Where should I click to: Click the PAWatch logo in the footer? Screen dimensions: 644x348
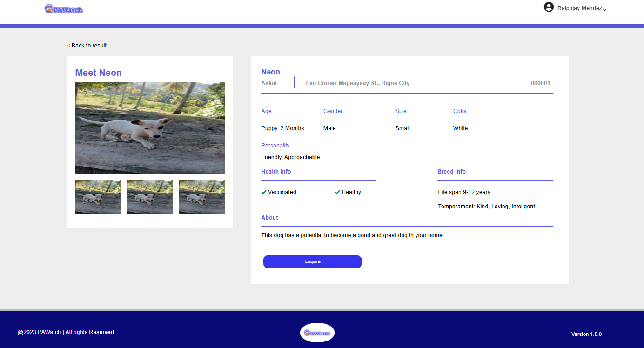click(x=317, y=333)
